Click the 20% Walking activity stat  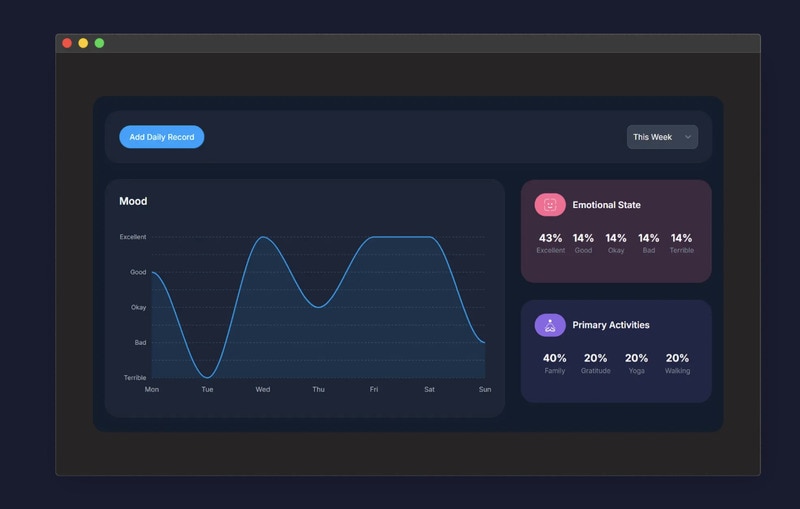click(677, 363)
